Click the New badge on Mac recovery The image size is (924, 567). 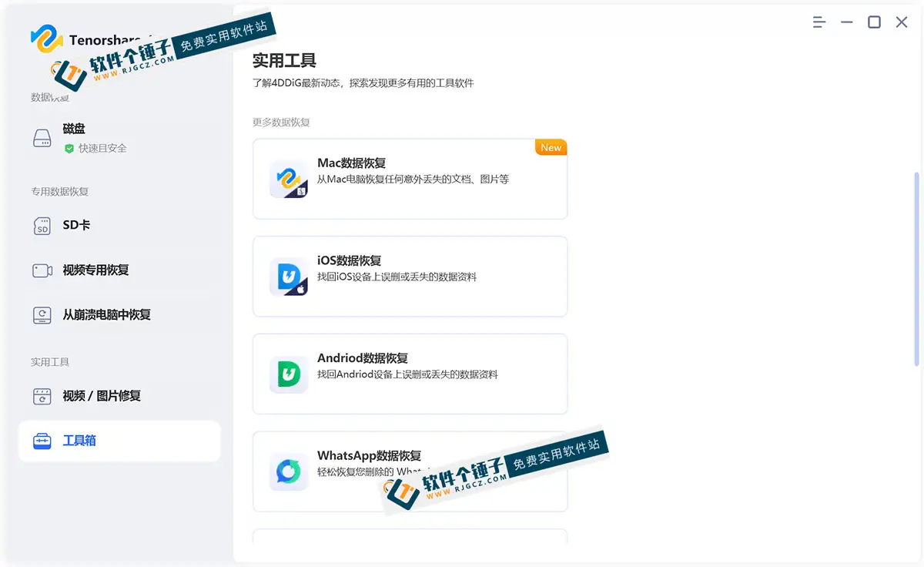[x=551, y=146]
